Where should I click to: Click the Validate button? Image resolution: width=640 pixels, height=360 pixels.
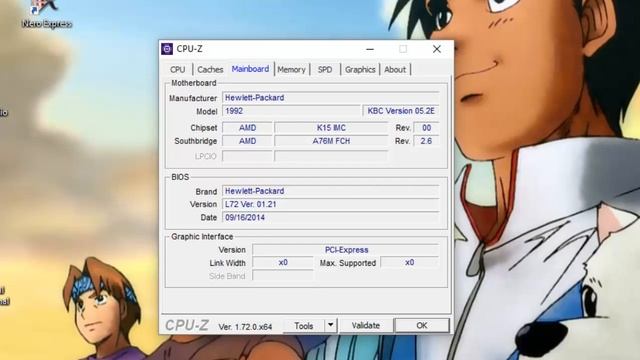366,325
